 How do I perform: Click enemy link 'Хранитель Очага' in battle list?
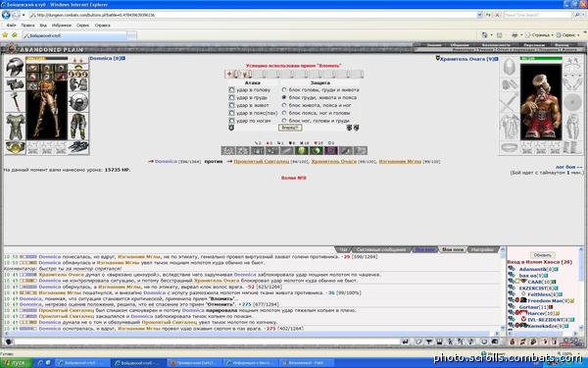tap(334, 162)
